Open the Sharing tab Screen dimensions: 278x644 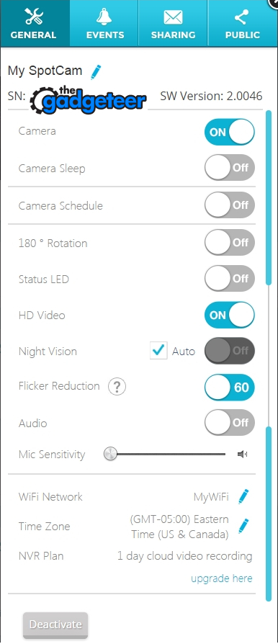pos(174,23)
